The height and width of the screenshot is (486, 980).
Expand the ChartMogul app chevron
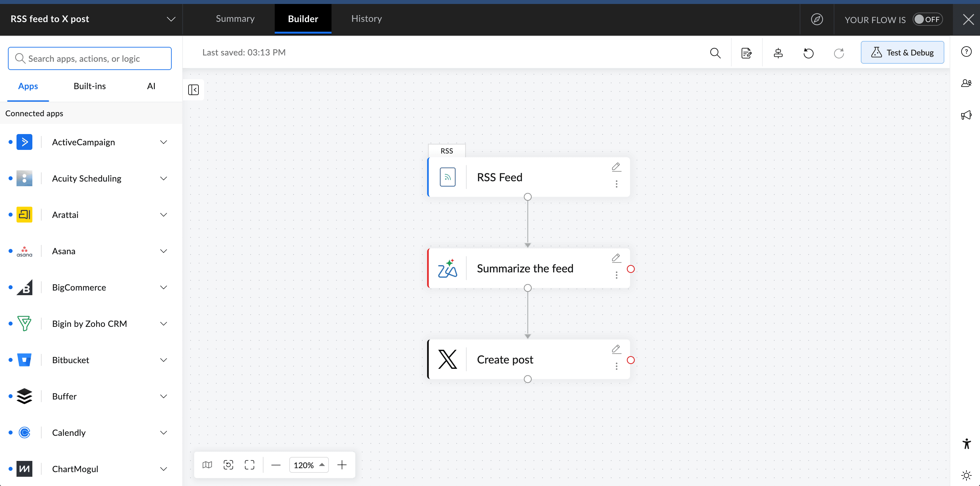coord(163,469)
